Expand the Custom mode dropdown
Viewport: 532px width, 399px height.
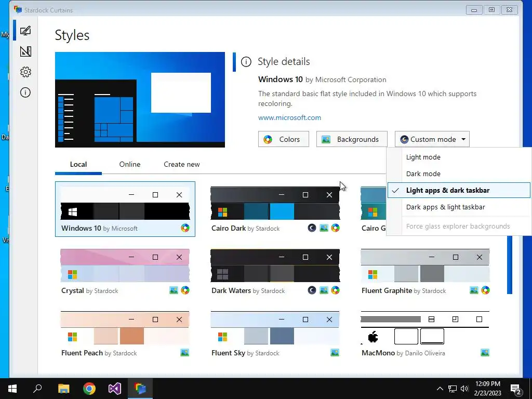432,139
